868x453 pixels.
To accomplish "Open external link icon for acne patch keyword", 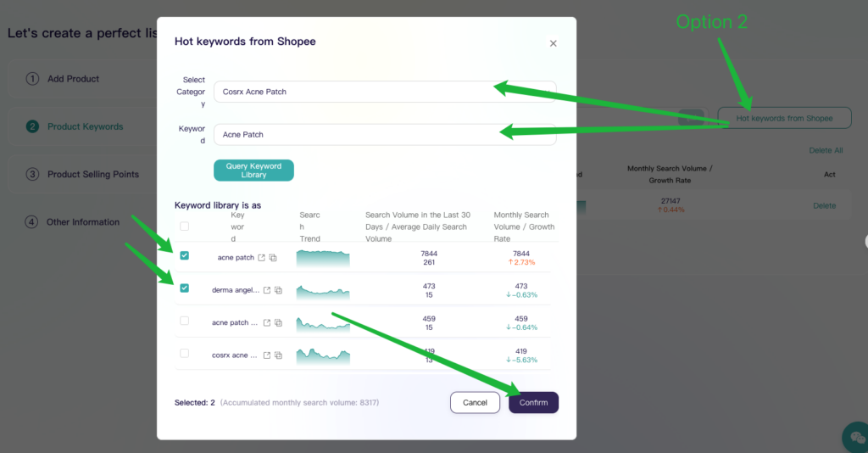I will coord(262,258).
